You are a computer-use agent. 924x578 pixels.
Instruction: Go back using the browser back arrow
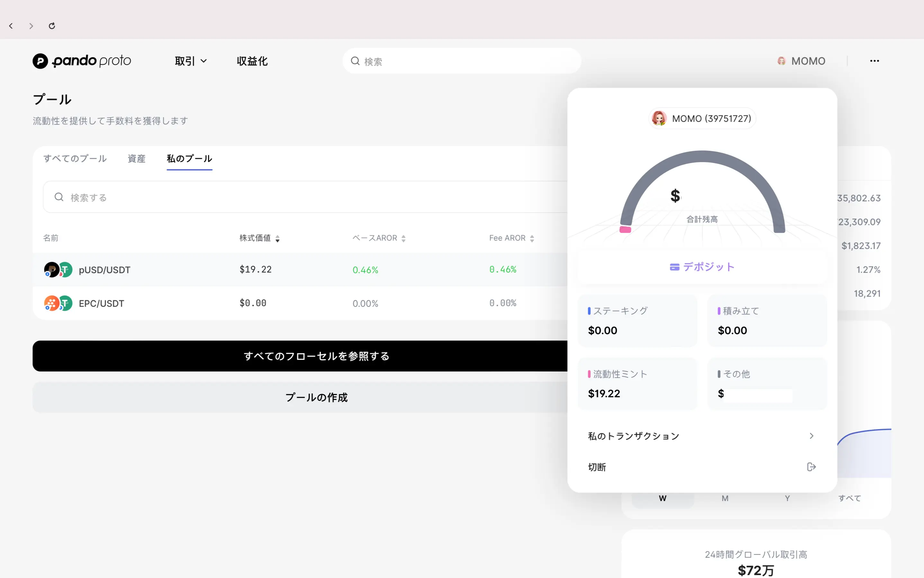coord(11,26)
